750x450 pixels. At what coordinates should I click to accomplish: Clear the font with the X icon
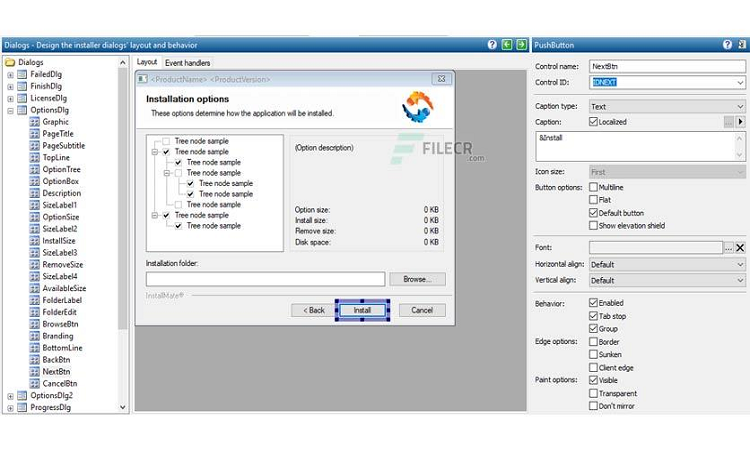[740, 247]
